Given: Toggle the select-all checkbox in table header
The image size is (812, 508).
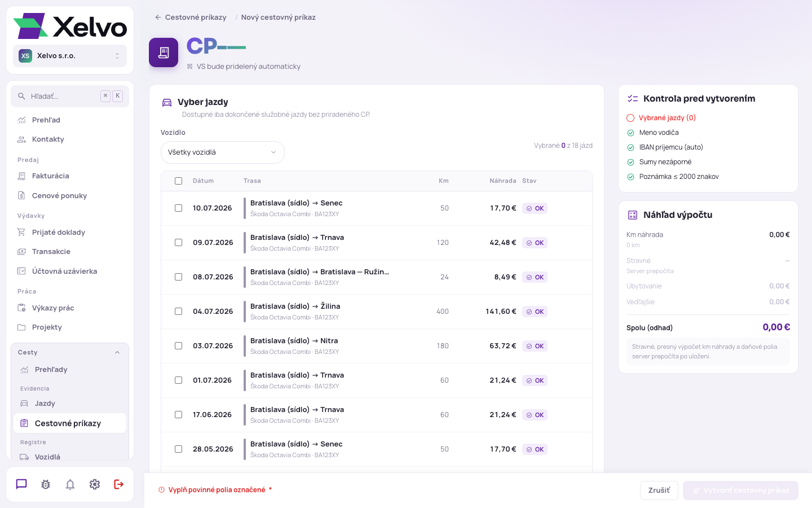Looking at the screenshot, I should [x=179, y=181].
